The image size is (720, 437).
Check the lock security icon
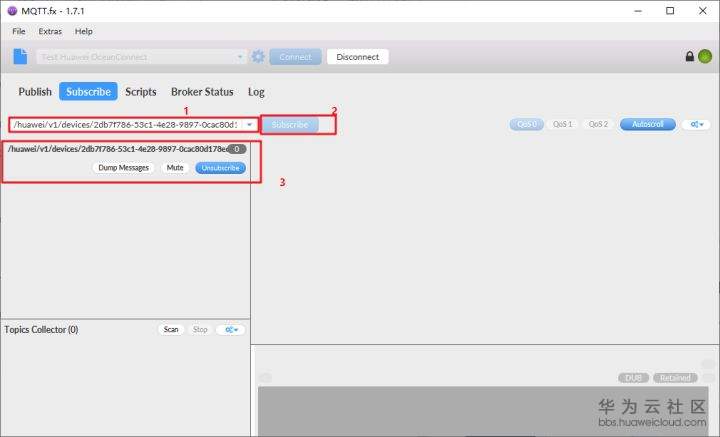pyautogui.click(x=689, y=56)
